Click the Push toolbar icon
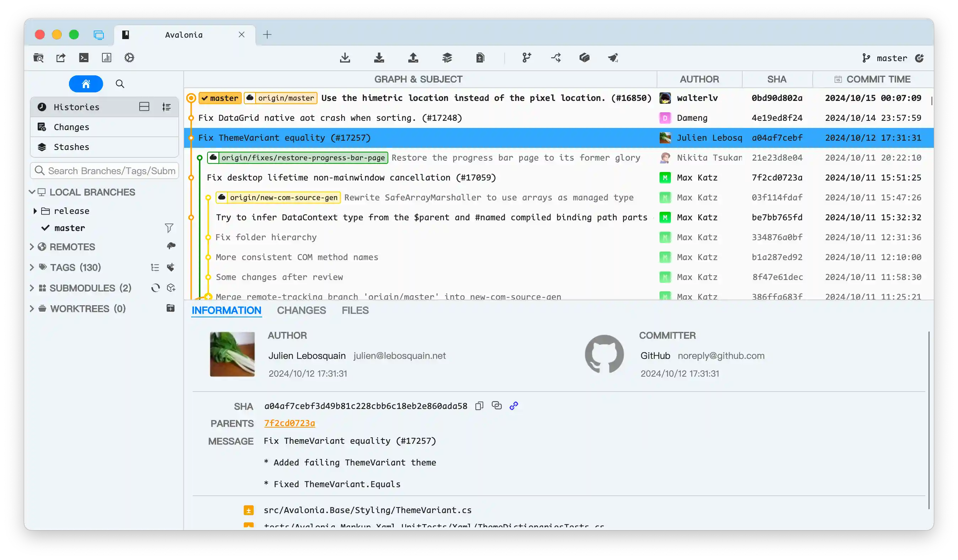Viewport: 958px width, 560px height. [x=413, y=58]
